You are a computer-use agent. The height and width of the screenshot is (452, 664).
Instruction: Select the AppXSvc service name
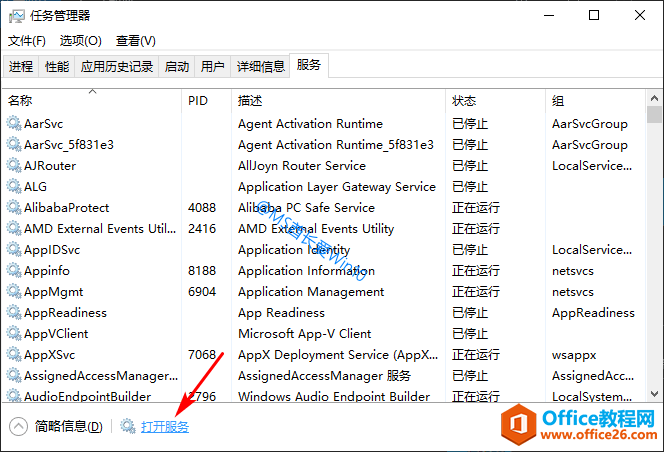coord(50,355)
